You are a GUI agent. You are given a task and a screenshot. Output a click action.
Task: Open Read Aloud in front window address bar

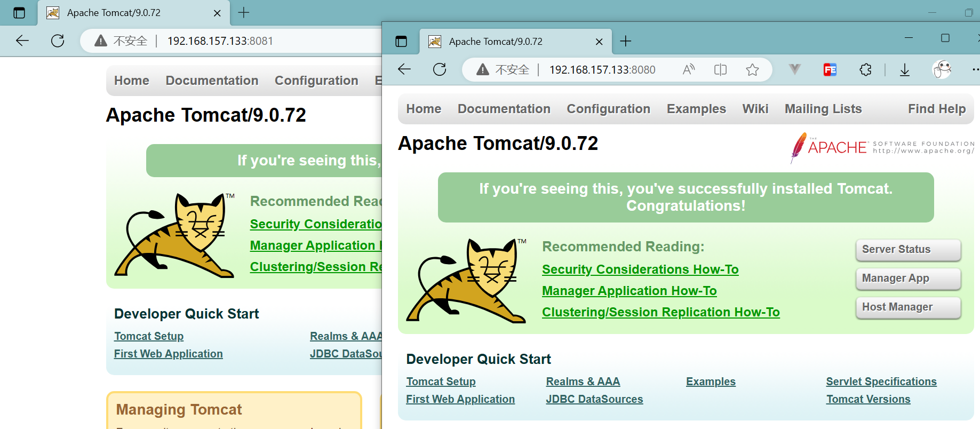click(689, 69)
